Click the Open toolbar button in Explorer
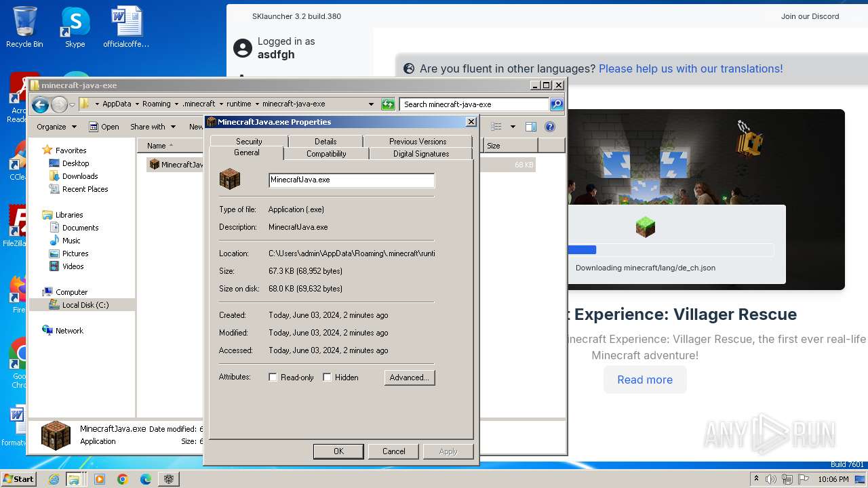The width and height of the screenshot is (868, 488). 104,127
